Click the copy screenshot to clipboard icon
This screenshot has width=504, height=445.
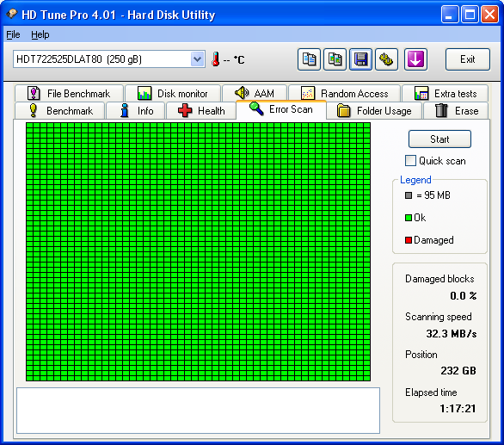point(335,59)
